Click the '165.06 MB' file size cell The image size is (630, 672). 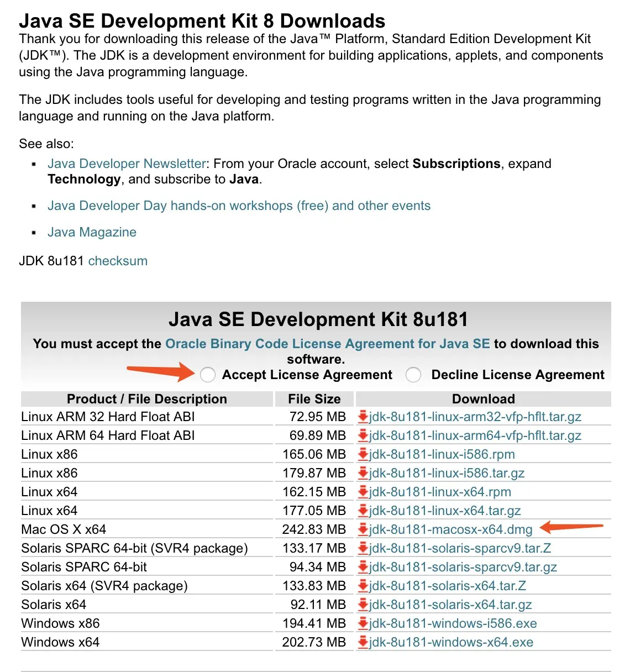point(314,454)
